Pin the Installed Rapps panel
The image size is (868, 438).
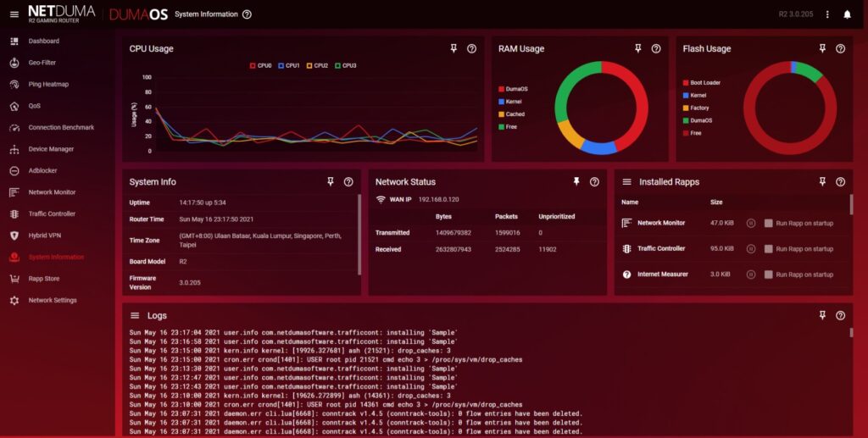822,181
